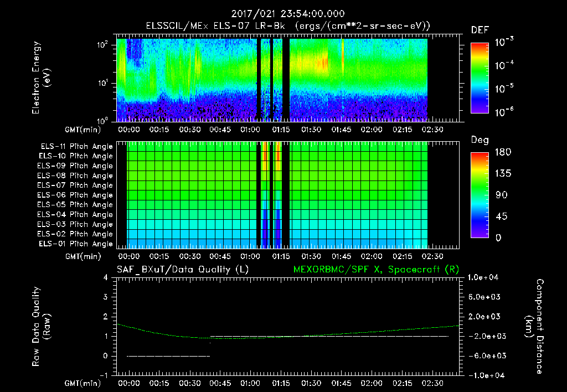Viewport: 567px width, 392px height.
Task: Click the red intensity spot near 01:35 in spectrogram
Action: 323,64
